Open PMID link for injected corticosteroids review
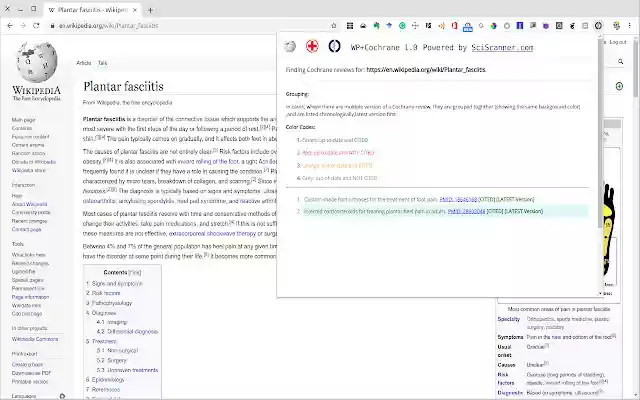Viewport: 640px width, 400px height. [466, 211]
